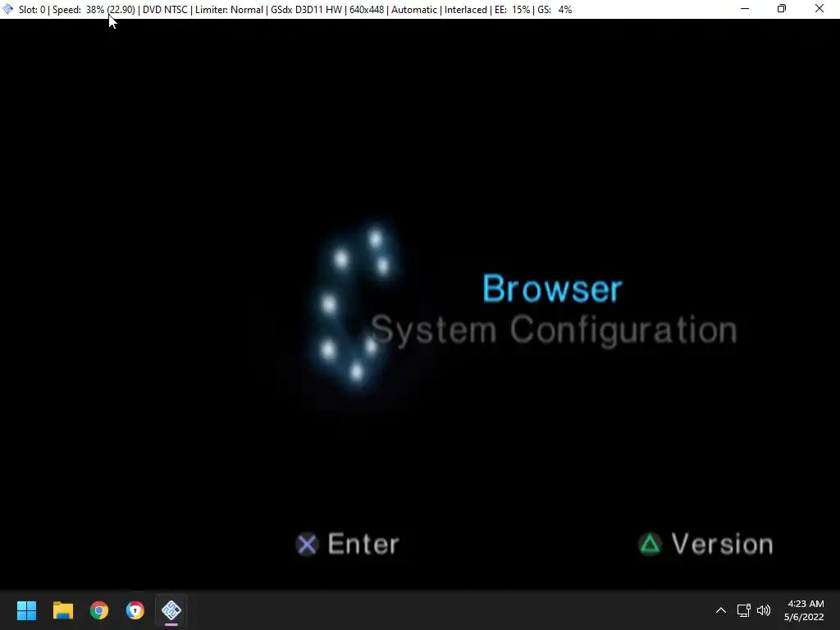Screen dimensions: 840x630
Task: Click the cross Enter button icon
Action: pos(307,545)
